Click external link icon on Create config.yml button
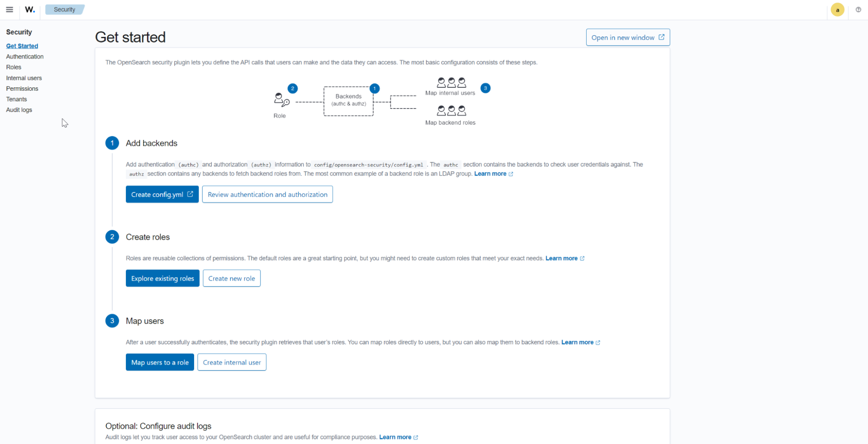The width and height of the screenshot is (868, 444). pyautogui.click(x=190, y=194)
